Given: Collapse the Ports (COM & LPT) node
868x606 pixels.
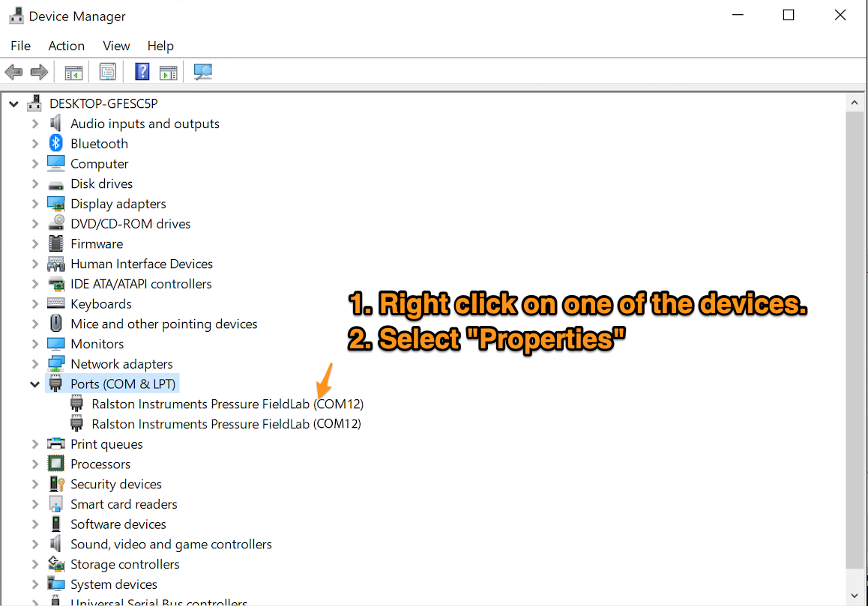Looking at the screenshot, I should pyautogui.click(x=35, y=384).
